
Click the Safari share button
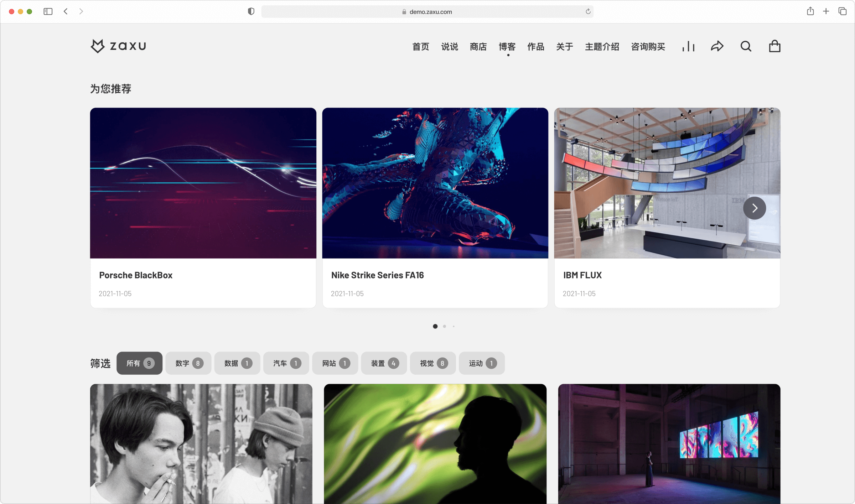click(810, 11)
